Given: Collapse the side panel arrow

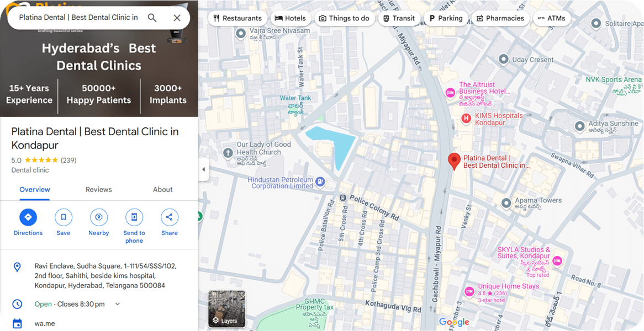Looking at the screenshot, I should click(x=203, y=169).
